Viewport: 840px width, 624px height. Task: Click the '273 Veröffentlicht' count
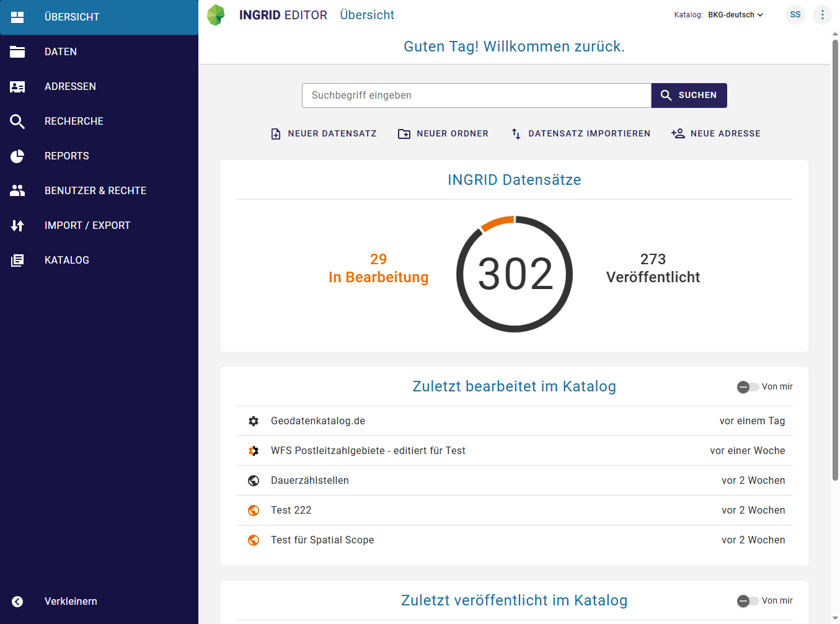(653, 269)
